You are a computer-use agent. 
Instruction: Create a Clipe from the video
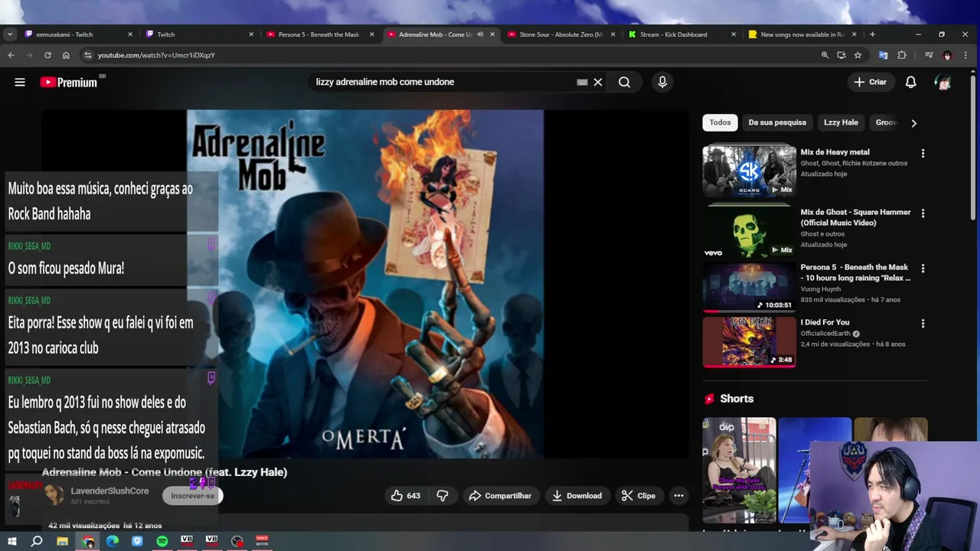click(639, 496)
